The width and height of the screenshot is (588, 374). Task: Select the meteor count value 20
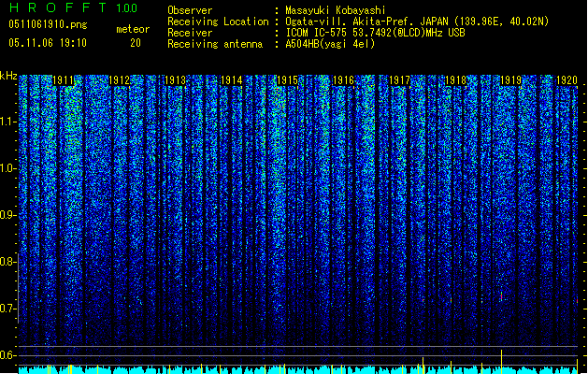[x=136, y=43]
